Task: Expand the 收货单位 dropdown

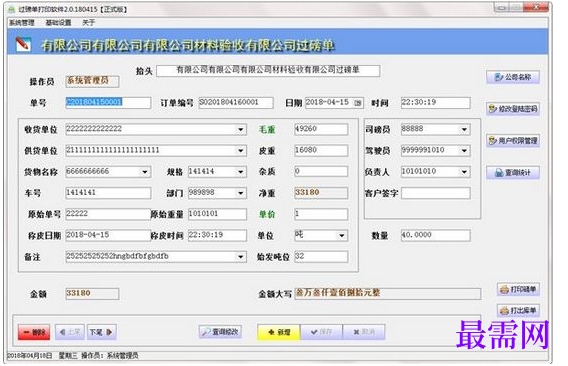Action: (x=241, y=129)
